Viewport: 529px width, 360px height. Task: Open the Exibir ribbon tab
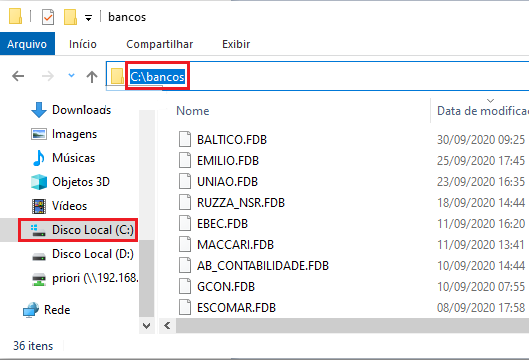point(236,44)
